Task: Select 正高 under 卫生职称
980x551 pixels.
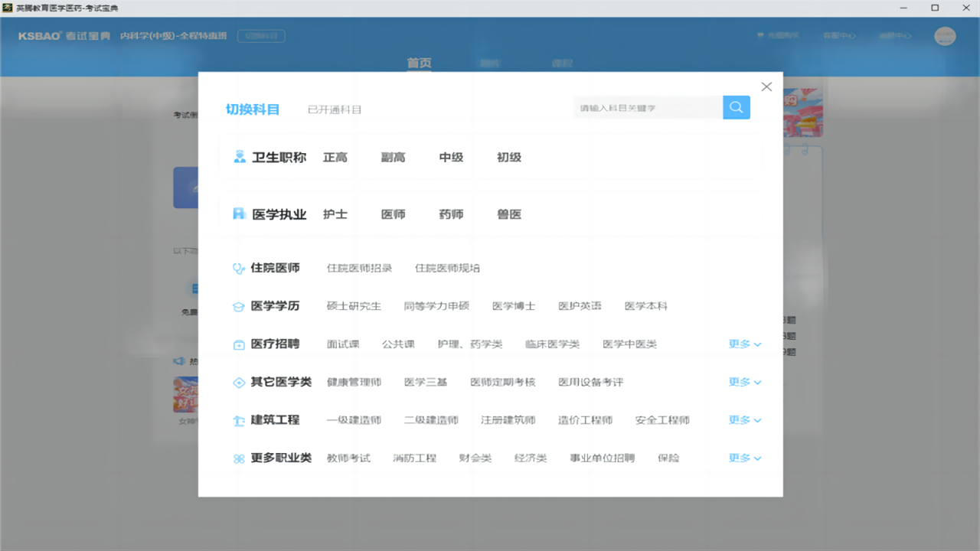Action: click(335, 157)
